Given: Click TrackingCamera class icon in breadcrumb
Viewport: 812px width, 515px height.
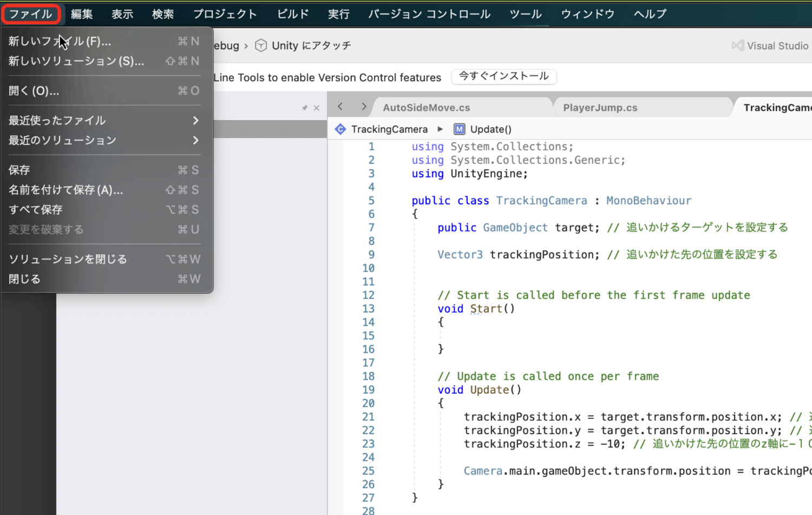Looking at the screenshot, I should point(340,129).
